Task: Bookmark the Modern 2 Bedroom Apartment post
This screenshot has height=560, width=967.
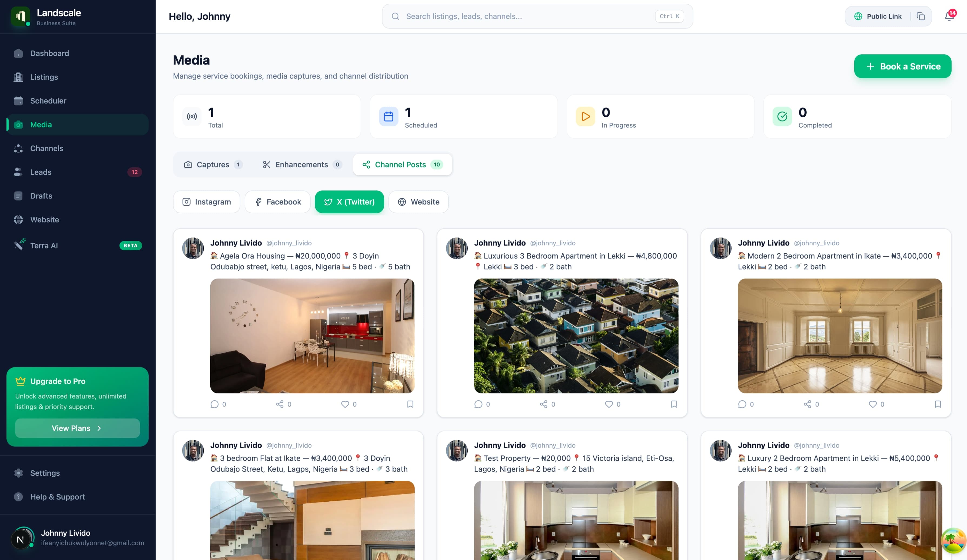Action: [938, 404]
